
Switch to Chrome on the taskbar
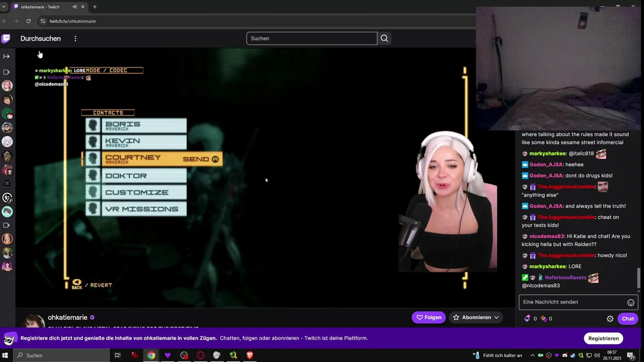pos(151,355)
